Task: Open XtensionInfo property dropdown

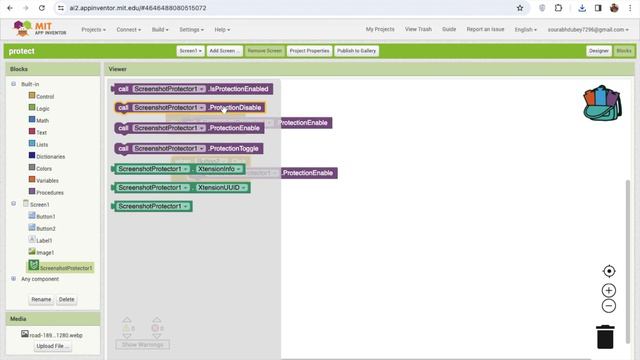Action: [x=238, y=169]
